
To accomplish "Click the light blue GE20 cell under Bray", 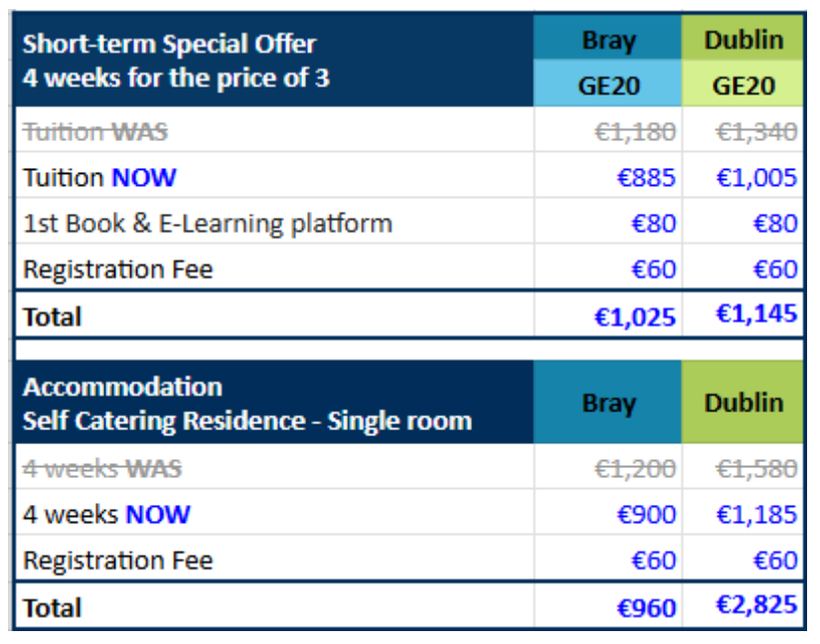I will [x=608, y=85].
